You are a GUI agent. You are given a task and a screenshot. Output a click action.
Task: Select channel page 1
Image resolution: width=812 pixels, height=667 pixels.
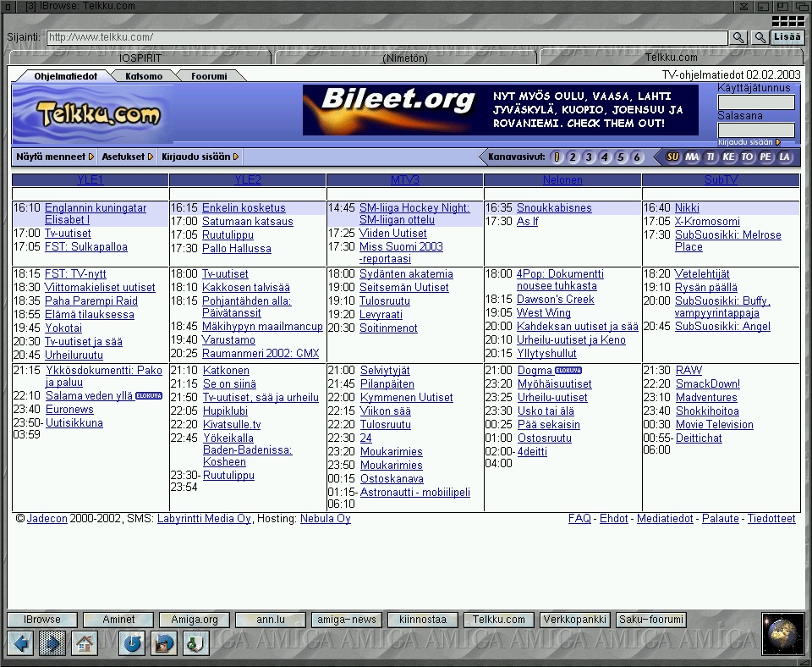tap(557, 157)
